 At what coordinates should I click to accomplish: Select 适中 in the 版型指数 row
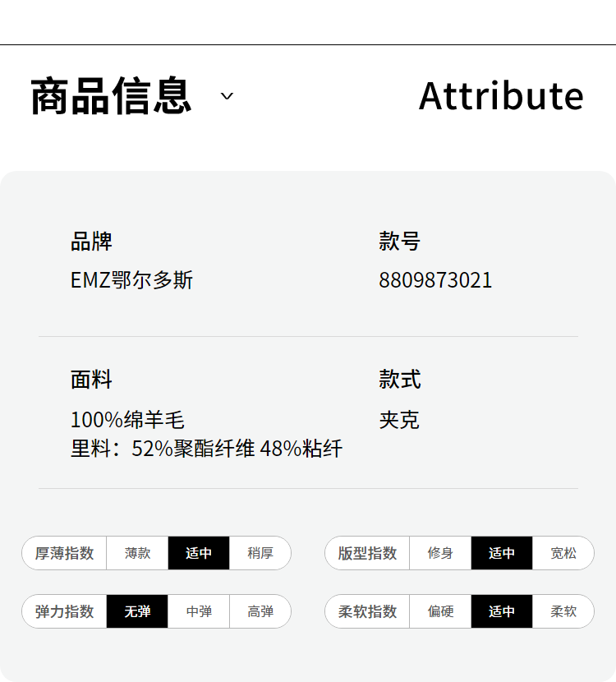(502, 553)
